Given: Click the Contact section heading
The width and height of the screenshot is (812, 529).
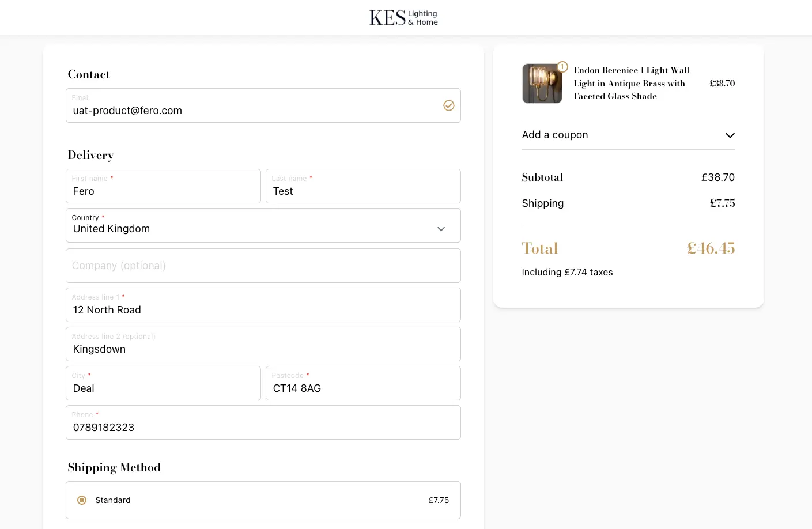Looking at the screenshot, I should pyautogui.click(x=88, y=74).
